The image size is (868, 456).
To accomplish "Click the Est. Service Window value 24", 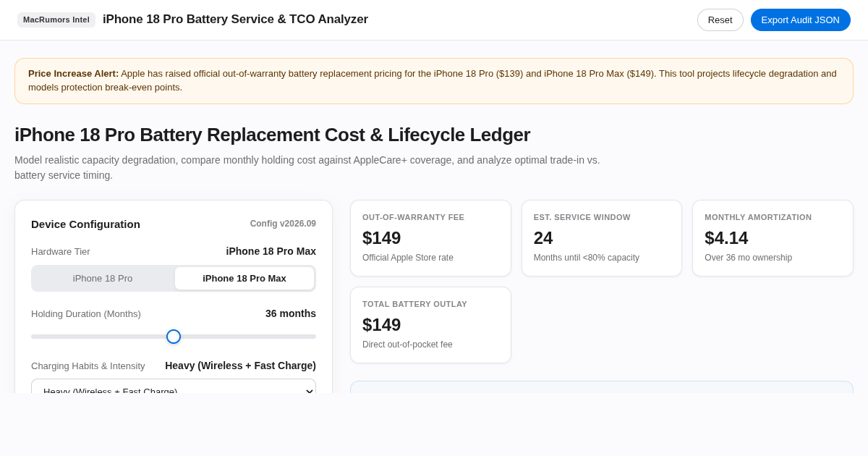I will [543, 238].
